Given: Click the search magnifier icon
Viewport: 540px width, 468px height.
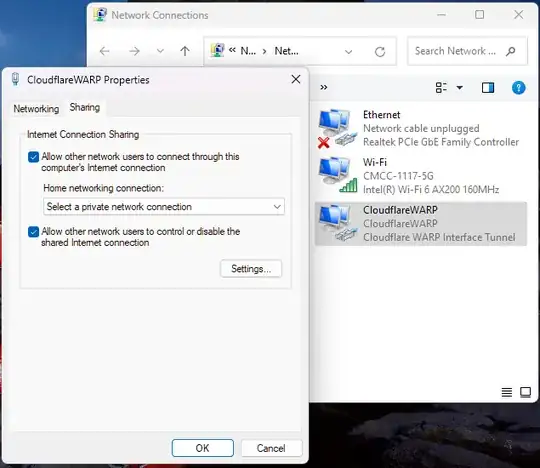Looking at the screenshot, I should click(511, 51).
